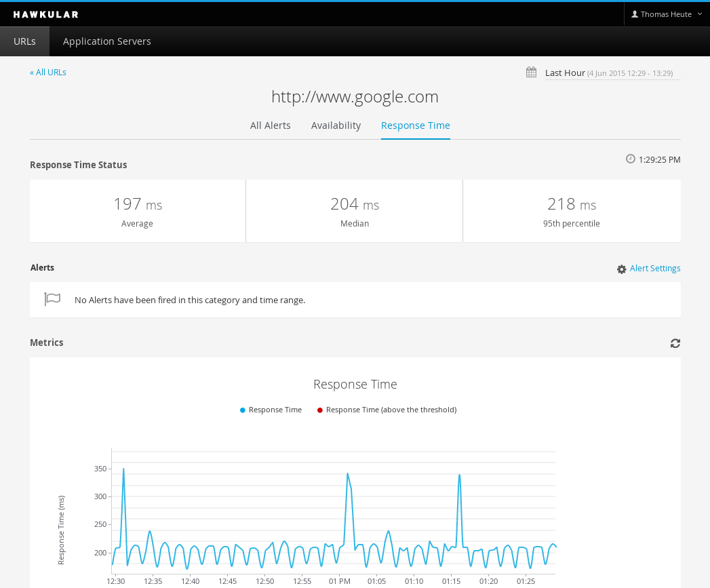Click the 95th percentile label
The height and width of the screenshot is (588, 710).
coord(572,223)
